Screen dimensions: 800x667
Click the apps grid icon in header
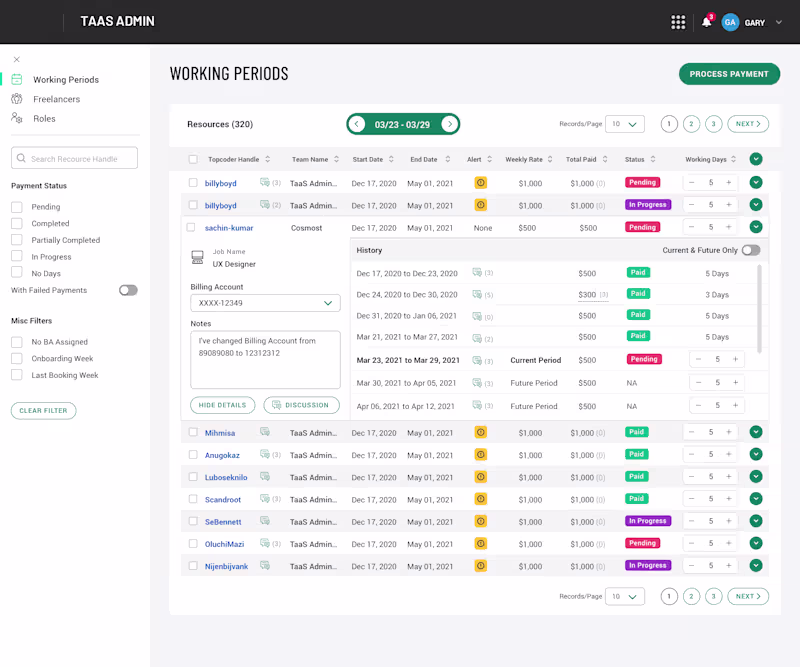[x=678, y=21]
